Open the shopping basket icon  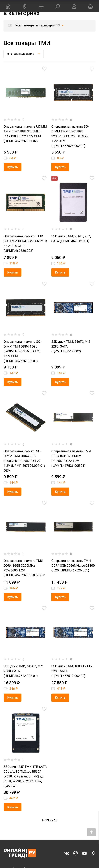coord(91,6)
